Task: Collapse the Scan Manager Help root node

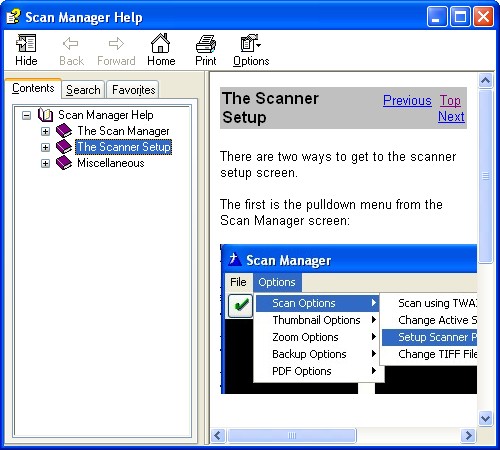Action: coord(26,116)
